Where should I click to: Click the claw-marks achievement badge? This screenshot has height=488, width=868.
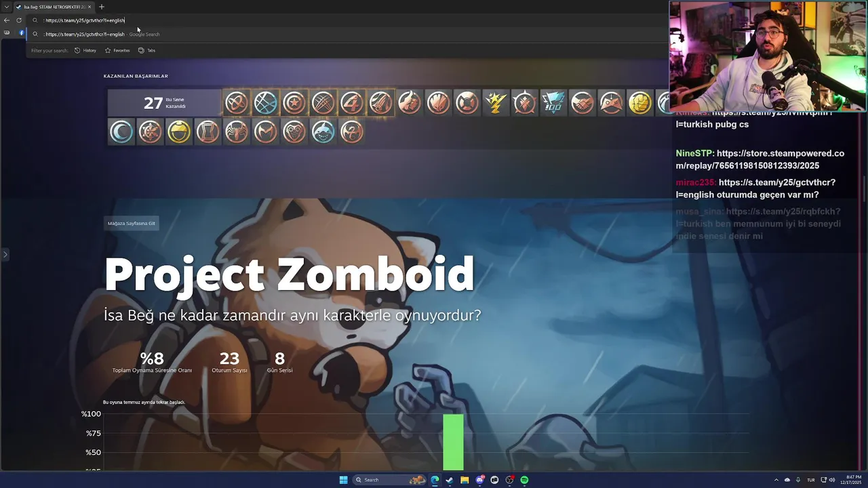pos(323,103)
